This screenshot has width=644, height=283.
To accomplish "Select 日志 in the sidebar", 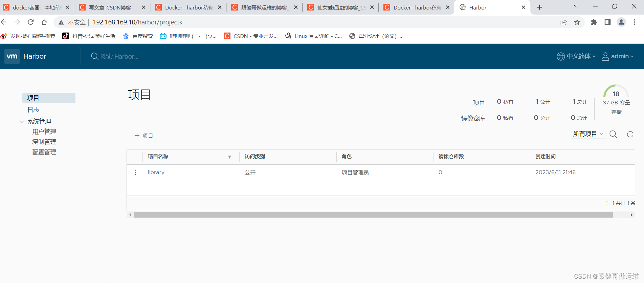I will 33,110.
